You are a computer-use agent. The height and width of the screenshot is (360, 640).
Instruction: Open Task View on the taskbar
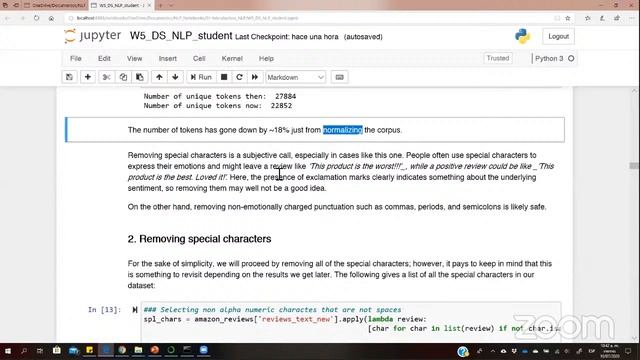pyautogui.click(x=40, y=351)
